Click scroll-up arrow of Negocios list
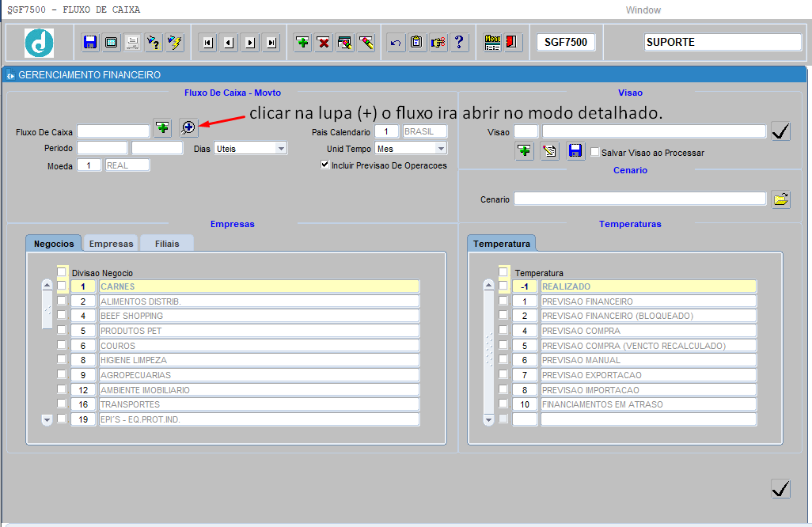812x527 pixels. point(47,285)
